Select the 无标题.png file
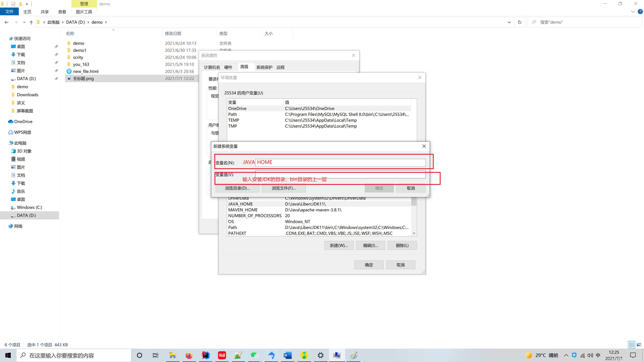 click(83, 78)
